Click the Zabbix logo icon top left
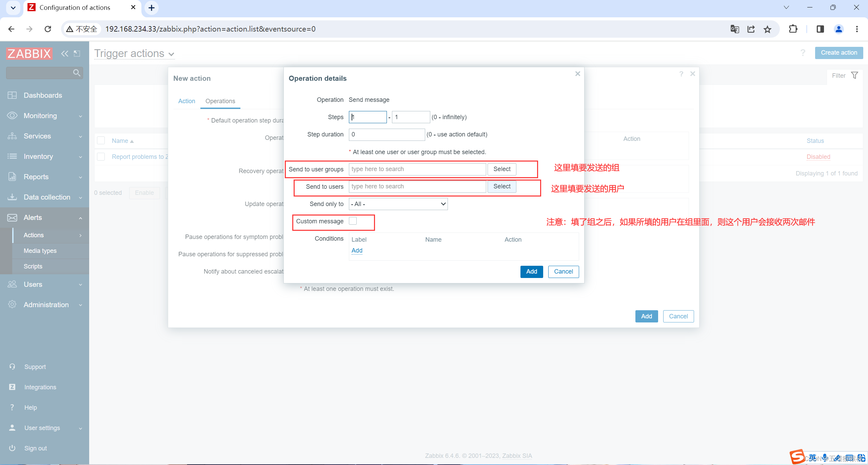The image size is (868, 465). click(x=29, y=53)
